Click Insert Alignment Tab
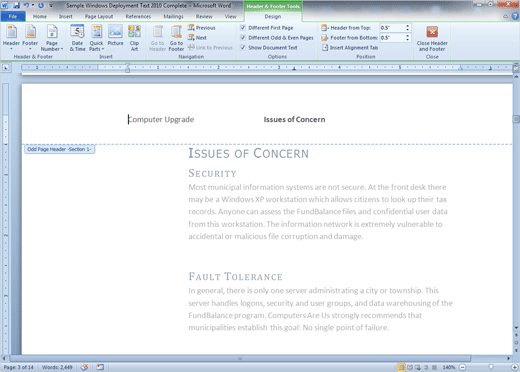 click(x=350, y=48)
